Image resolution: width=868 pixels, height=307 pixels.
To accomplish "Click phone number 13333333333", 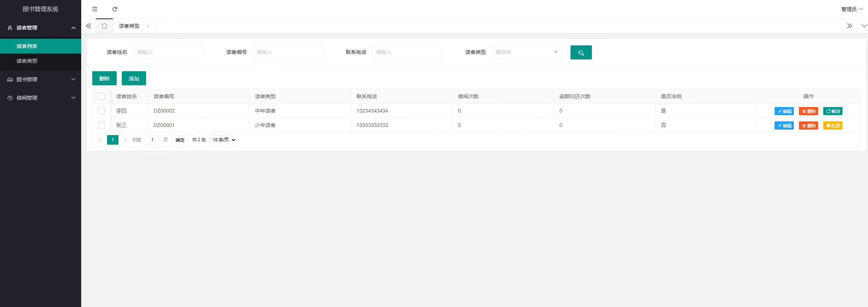I will 372,125.
